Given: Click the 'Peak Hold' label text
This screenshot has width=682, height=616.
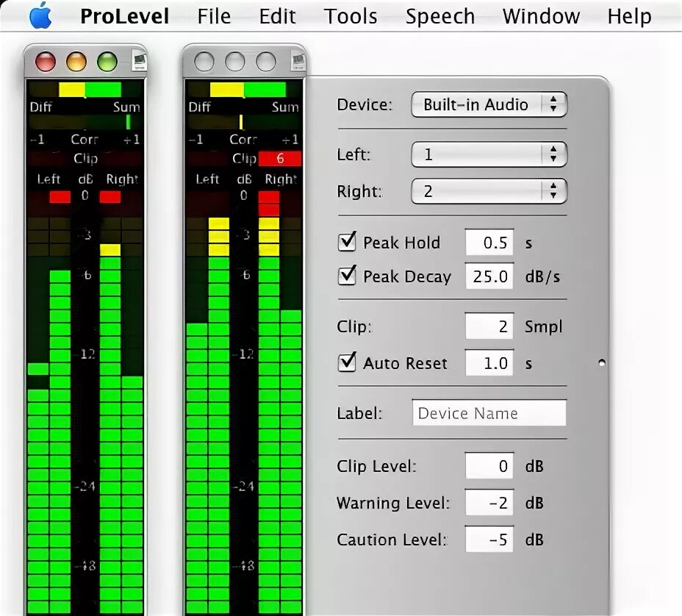Looking at the screenshot, I should (401, 243).
